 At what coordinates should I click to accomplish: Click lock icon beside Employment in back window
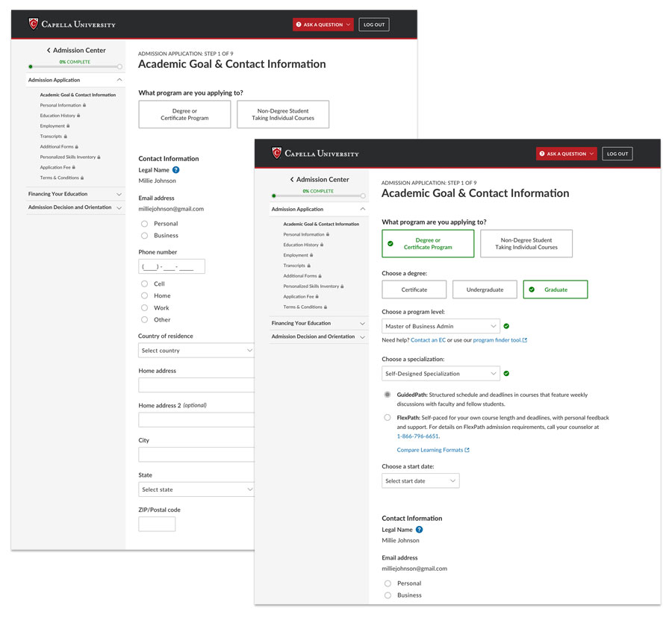click(x=68, y=126)
